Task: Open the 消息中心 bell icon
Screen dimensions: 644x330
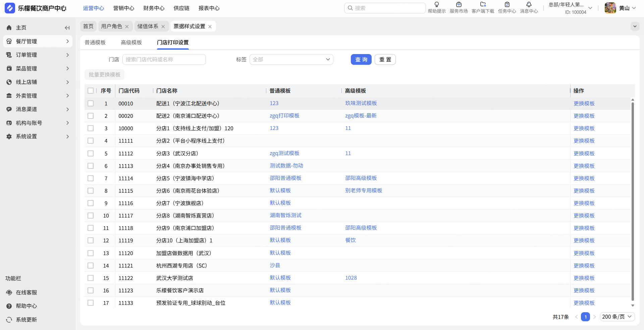Action: coord(529,5)
